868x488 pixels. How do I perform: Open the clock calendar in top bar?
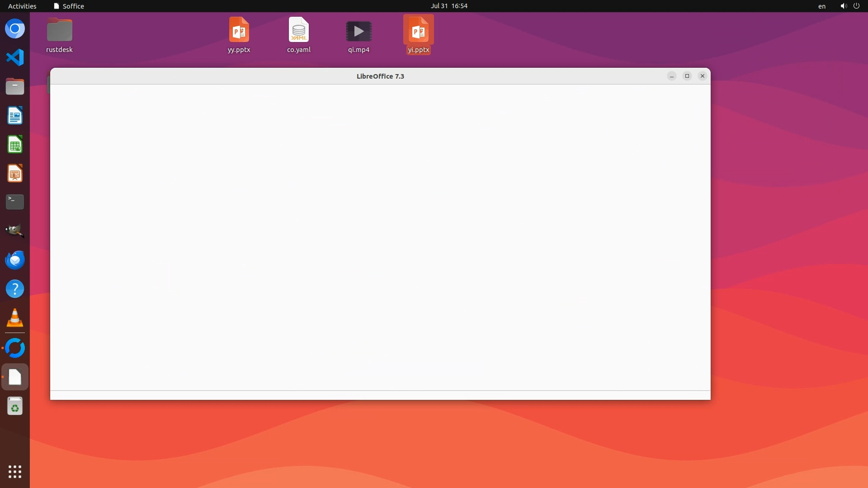(448, 6)
